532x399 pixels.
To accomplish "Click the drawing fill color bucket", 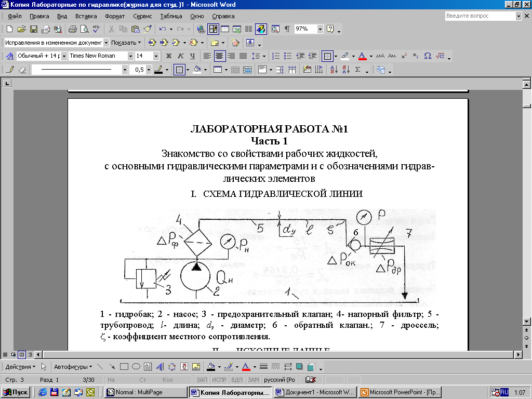I will coord(211,367).
